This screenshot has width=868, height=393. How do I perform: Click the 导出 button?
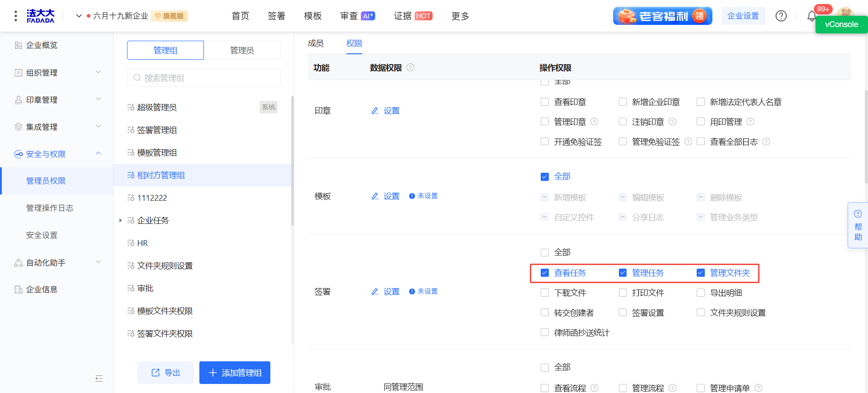[x=165, y=373]
